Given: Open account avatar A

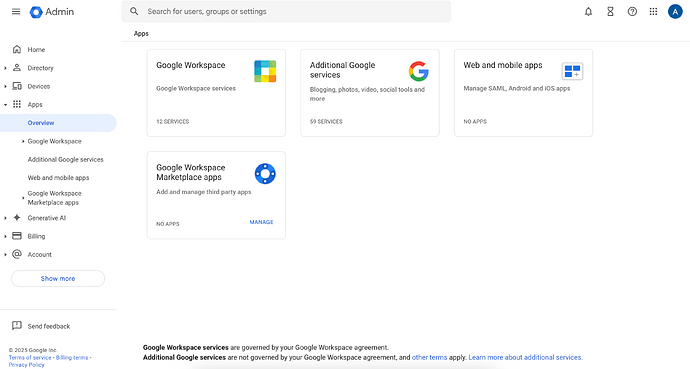Looking at the screenshot, I should [675, 12].
